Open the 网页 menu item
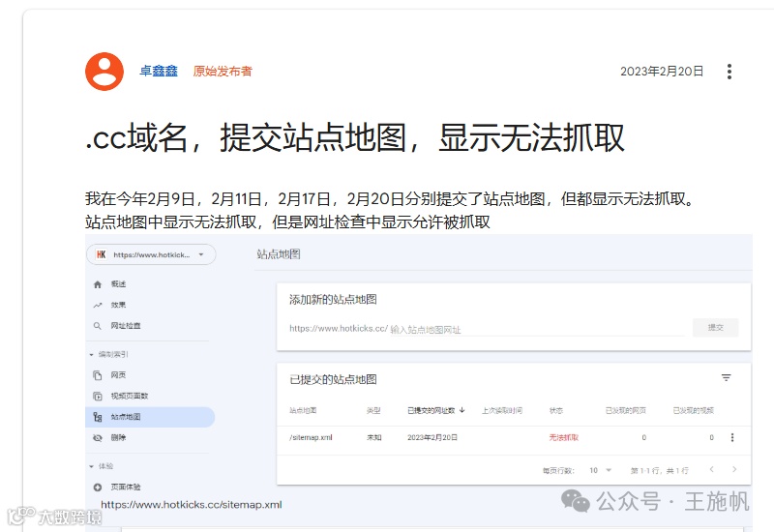The image size is (774, 532). click(118, 375)
